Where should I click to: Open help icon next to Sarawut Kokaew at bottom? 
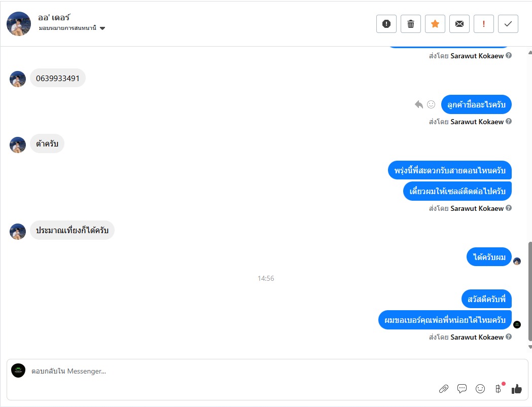click(509, 337)
